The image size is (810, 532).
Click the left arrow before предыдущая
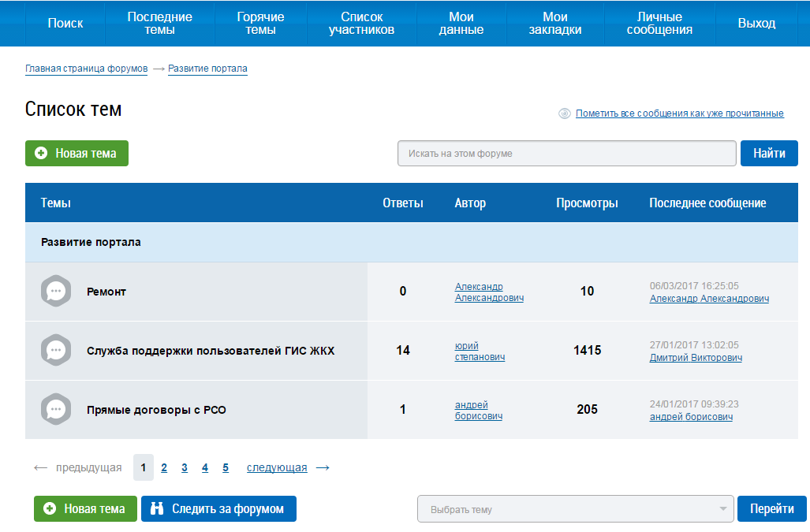tap(41, 468)
